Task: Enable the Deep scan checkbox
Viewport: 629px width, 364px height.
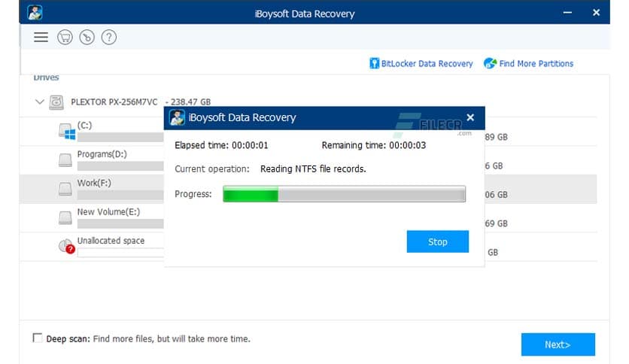Action: [x=38, y=338]
